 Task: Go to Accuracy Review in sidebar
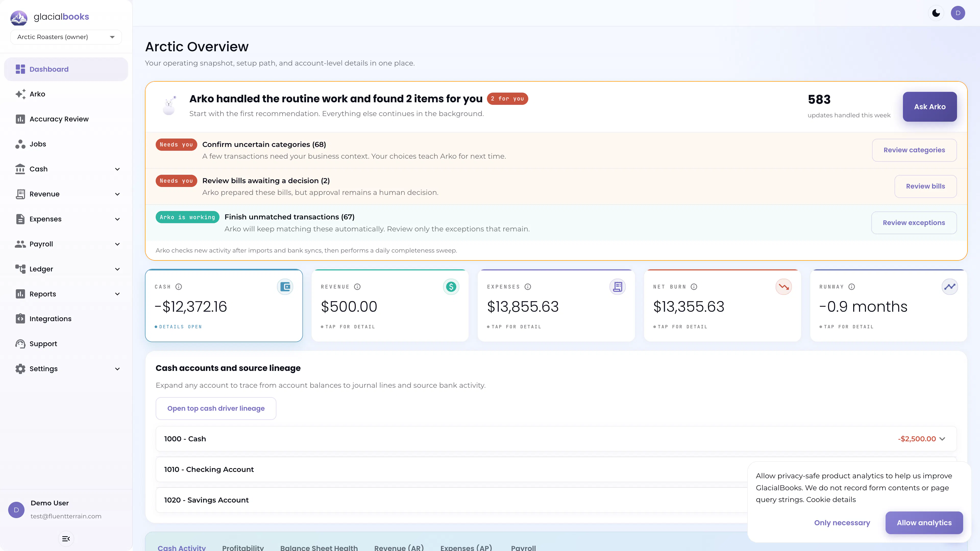66,119
